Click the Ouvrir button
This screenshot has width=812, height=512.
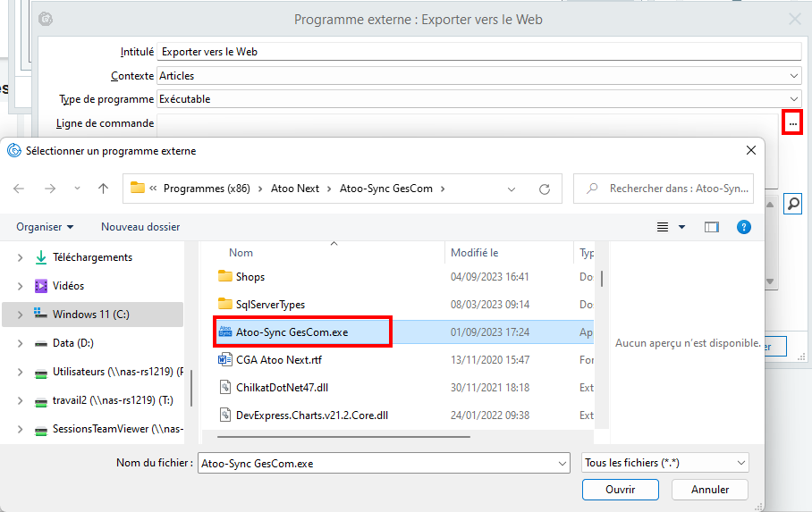click(x=621, y=490)
